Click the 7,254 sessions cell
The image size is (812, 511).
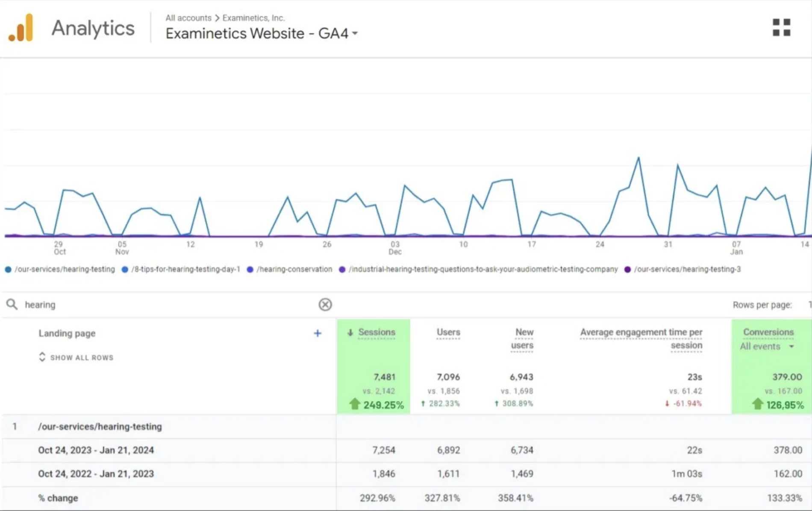point(384,450)
